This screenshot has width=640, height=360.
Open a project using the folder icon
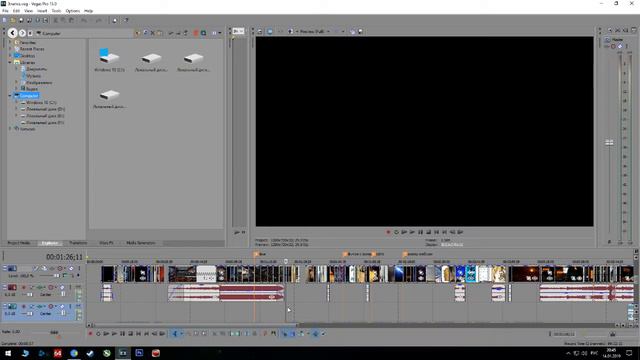coord(13,20)
